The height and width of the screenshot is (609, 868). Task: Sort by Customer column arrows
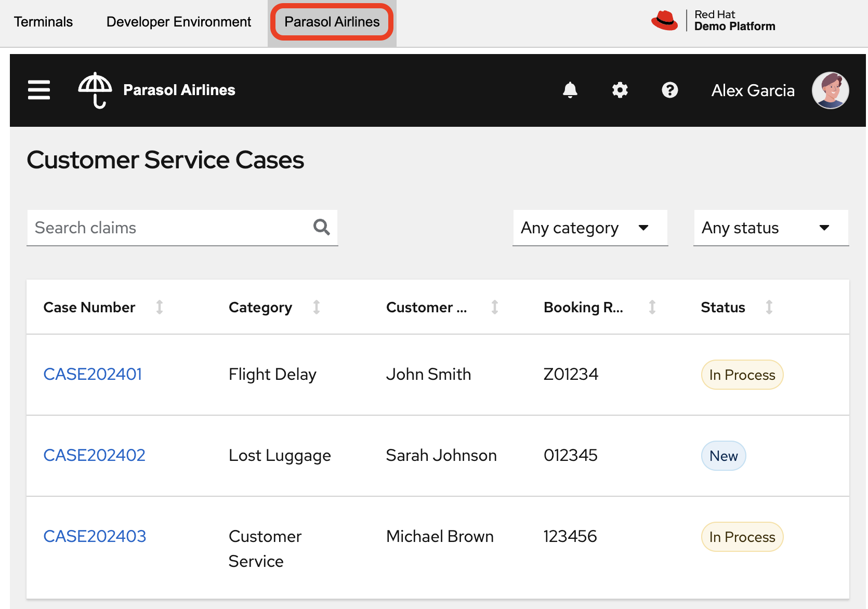[495, 307]
